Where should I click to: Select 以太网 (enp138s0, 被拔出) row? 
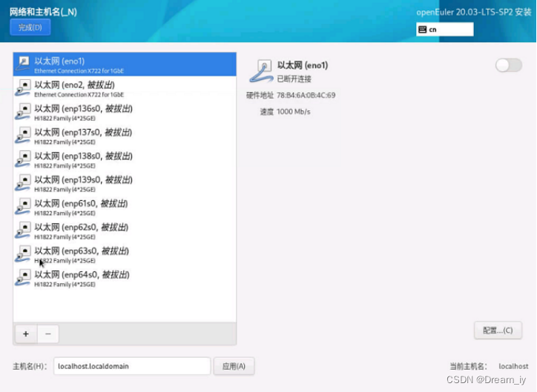(125, 159)
